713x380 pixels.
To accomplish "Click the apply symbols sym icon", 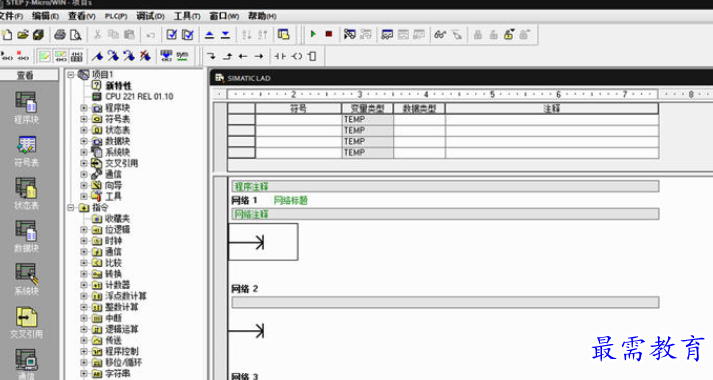I will (x=182, y=56).
